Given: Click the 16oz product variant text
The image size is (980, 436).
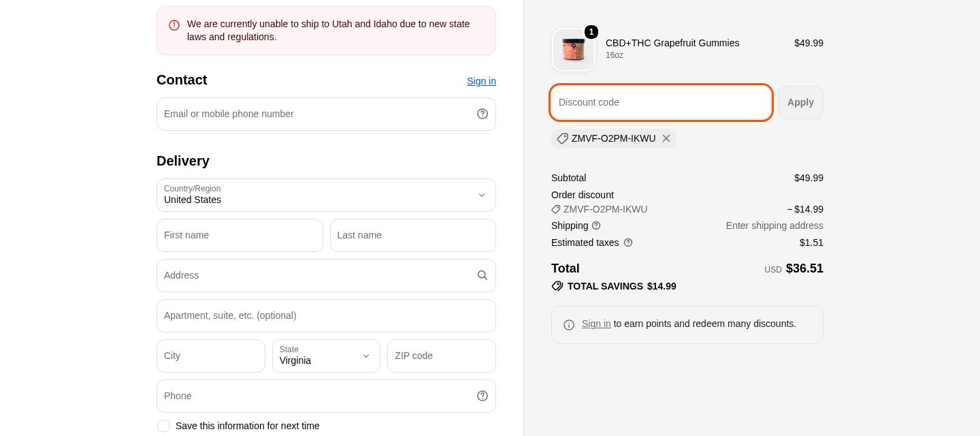Looking at the screenshot, I should click(x=615, y=55).
